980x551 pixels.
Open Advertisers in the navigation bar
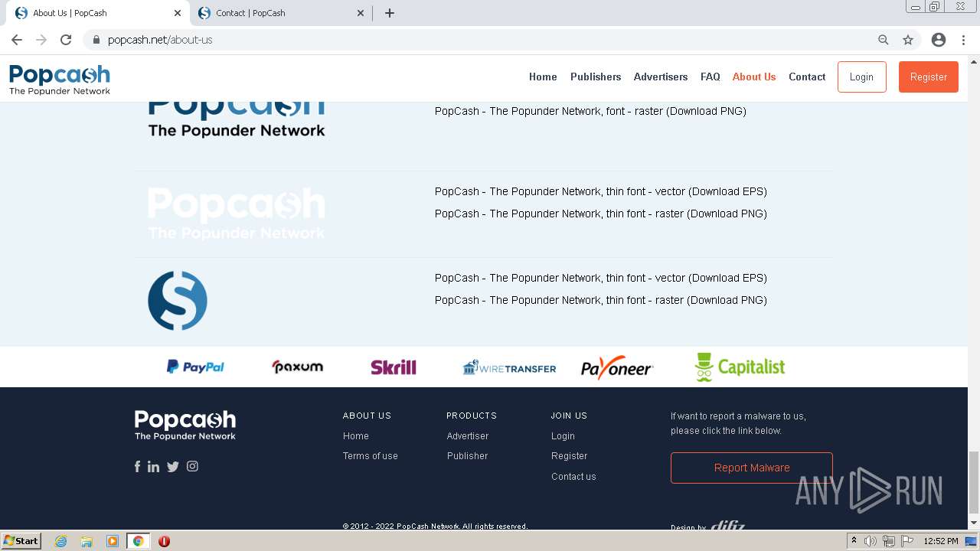[x=661, y=77]
